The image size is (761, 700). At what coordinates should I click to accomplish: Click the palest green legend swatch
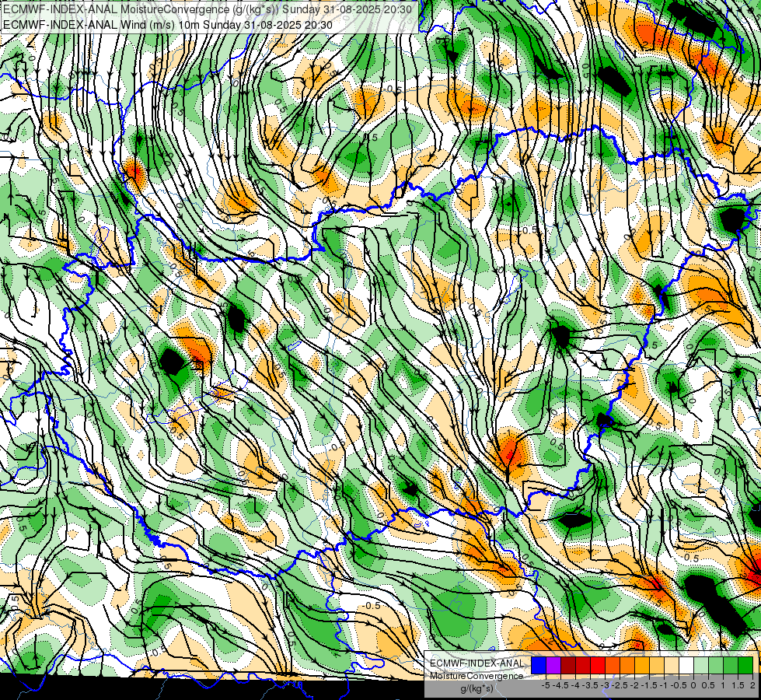click(x=701, y=665)
